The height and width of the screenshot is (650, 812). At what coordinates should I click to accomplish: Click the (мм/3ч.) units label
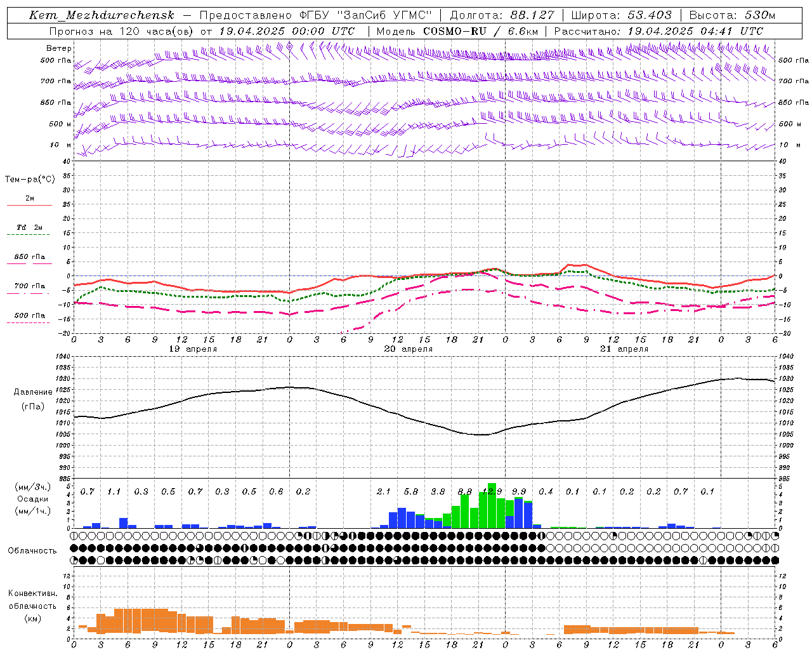click(33, 487)
